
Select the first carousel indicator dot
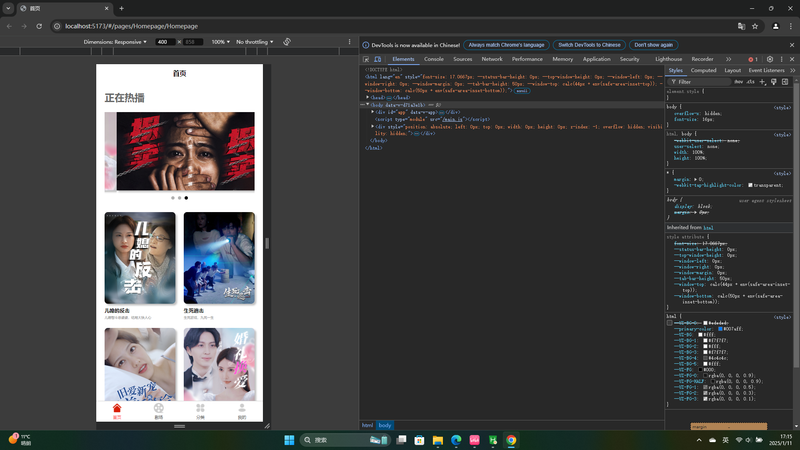coord(172,198)
